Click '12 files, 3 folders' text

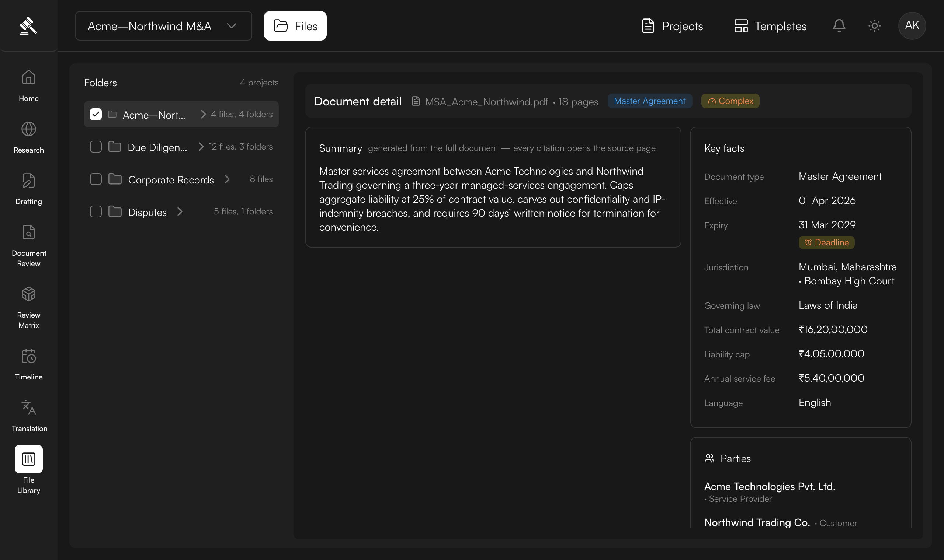(x=240, y=146)
